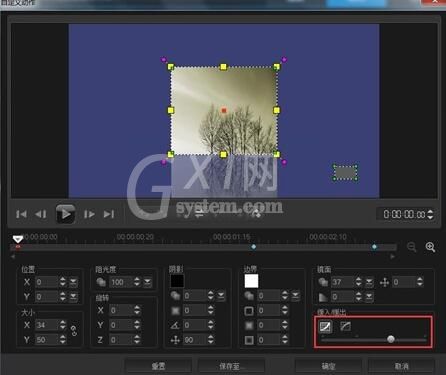446x375 pixels.
Task: Click the 重置 (Reset) button
Action: 159,366
